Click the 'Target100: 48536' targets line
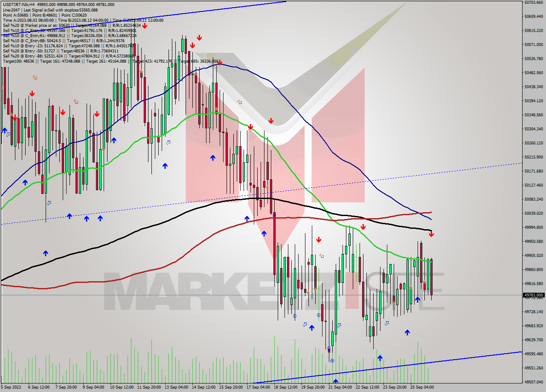 [x=111, y=61]
